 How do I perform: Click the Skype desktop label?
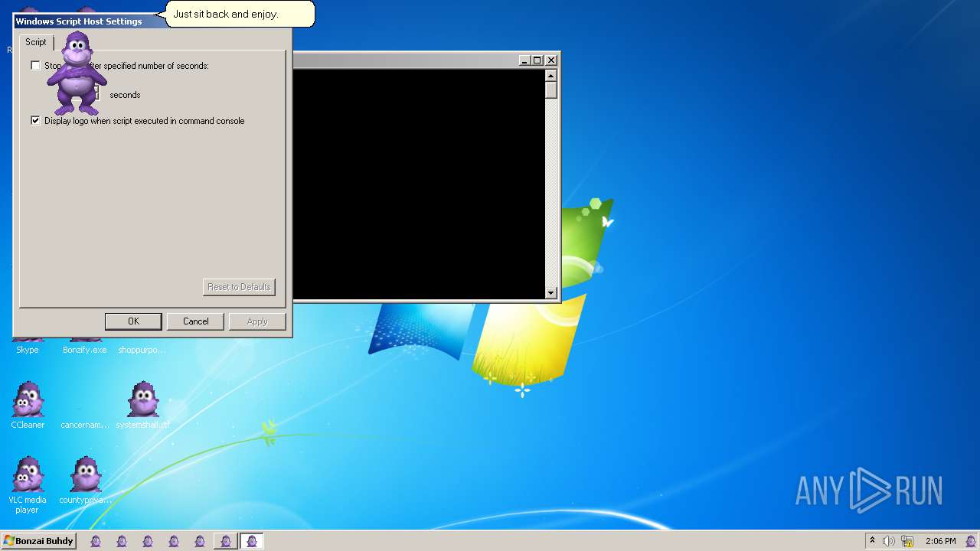tap(28, 350)
